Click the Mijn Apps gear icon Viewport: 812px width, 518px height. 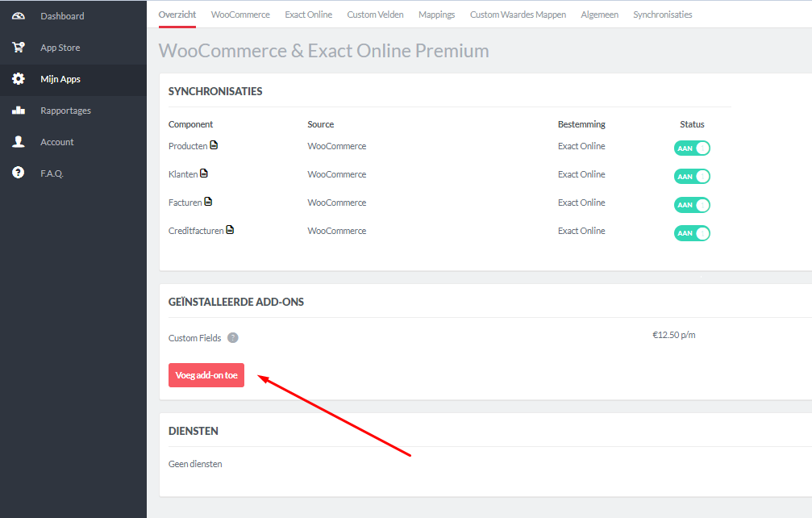click(x=18, y=79)
